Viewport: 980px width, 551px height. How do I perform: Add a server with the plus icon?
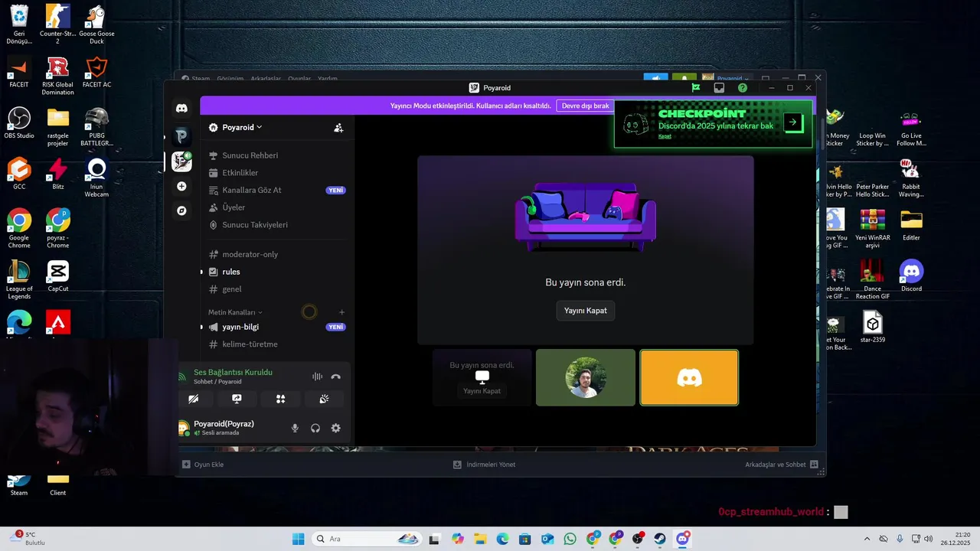click(x=181, y=186)
